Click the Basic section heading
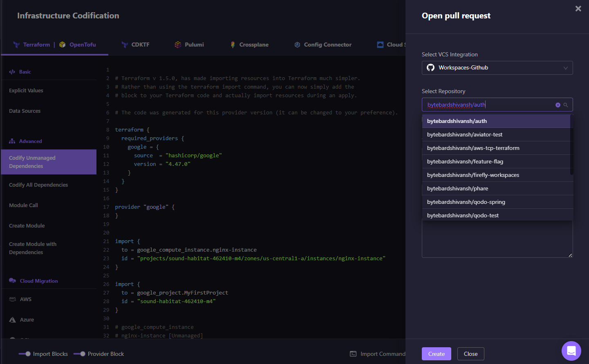The height and width of the screenshot is (364, 589). (25, 72)
